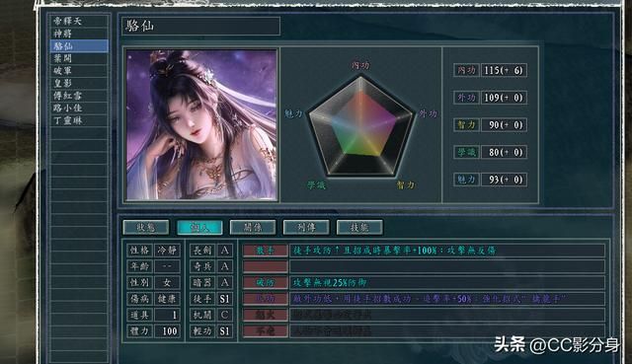Select 帝釋天 in the character list
The image size is (632, 364).
tap(79, 21)
